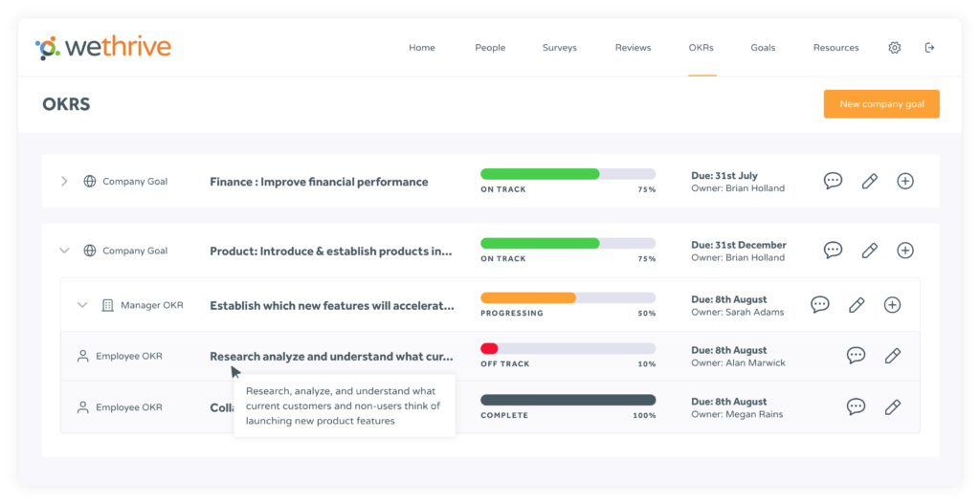This screenshot has width=980, height=504.
Task: Edit Megan Rains' completed Employee OKR
Action: coord(892,407)
